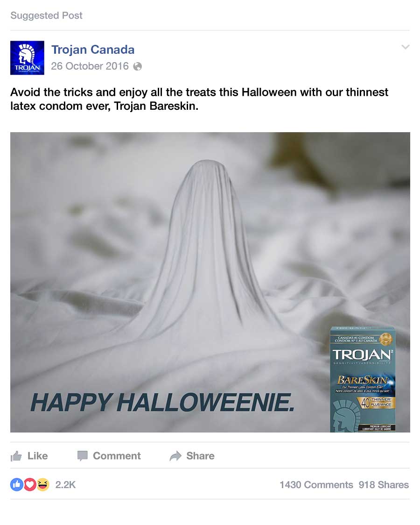420x525 pixels.
Task: Open the 26 October 2016 timestamp link
Action: (x=90, y=66)
